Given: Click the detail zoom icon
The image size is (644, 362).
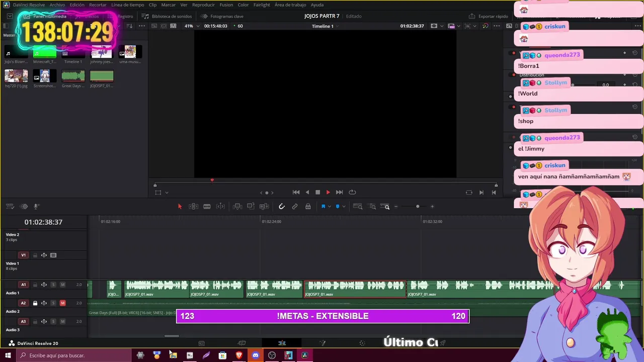Looking at the screenshot, I should [372, 207].
